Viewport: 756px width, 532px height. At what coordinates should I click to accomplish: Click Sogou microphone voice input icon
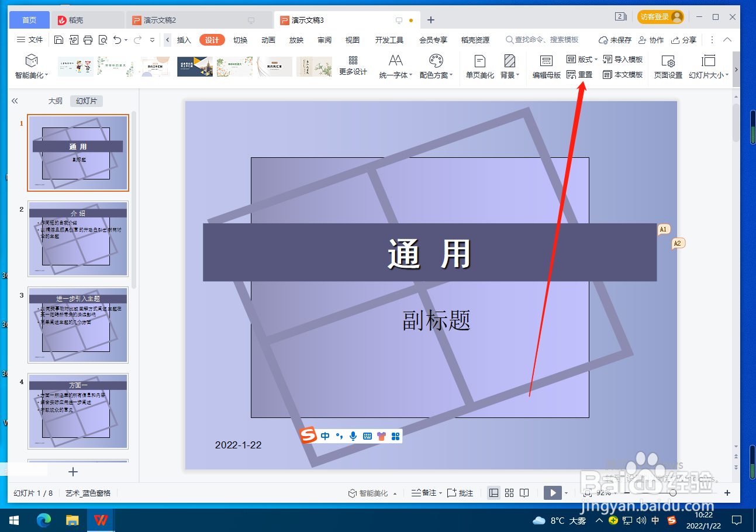pos(353,436)
